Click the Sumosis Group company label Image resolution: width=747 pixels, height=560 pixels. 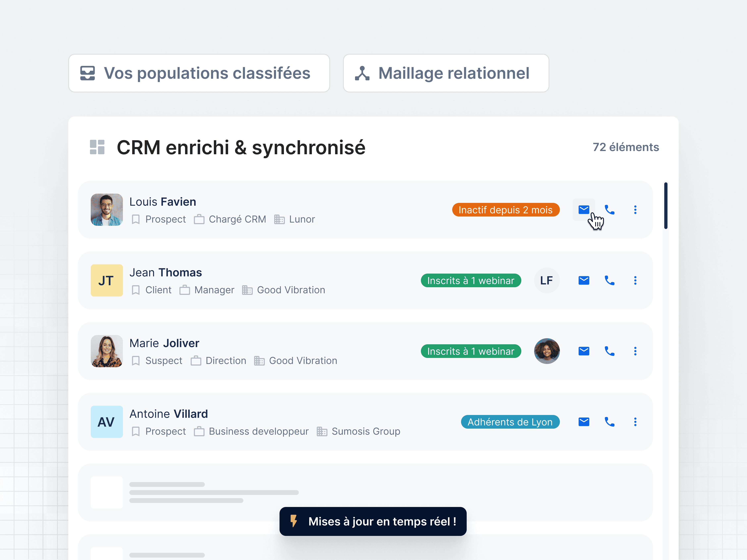[366, 431]
